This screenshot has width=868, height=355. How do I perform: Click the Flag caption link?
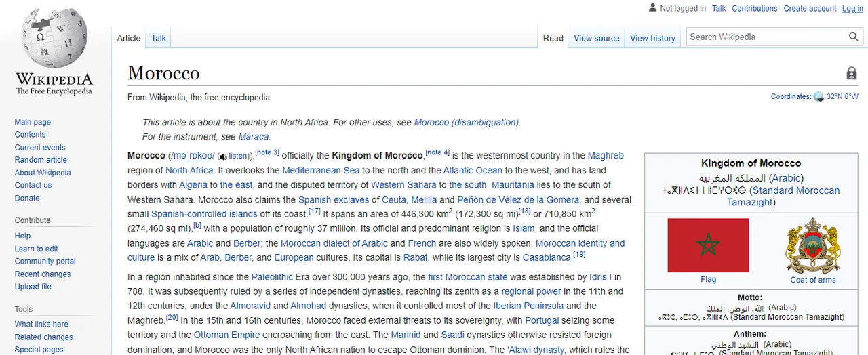coord(708,280)
